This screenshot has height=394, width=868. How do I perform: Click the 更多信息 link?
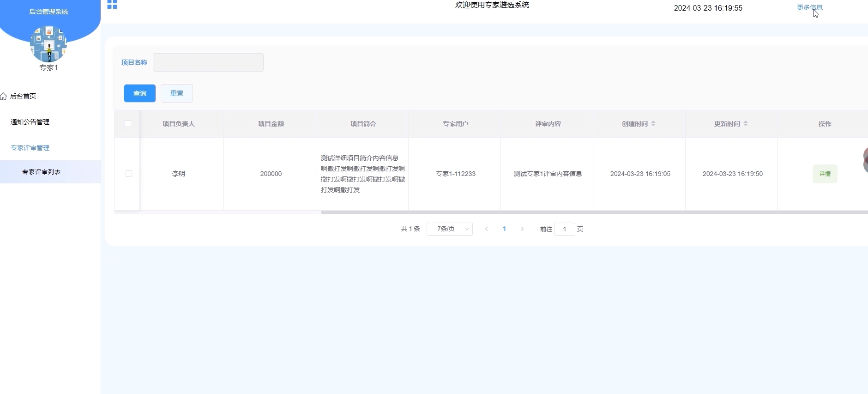tap(809, 7)
